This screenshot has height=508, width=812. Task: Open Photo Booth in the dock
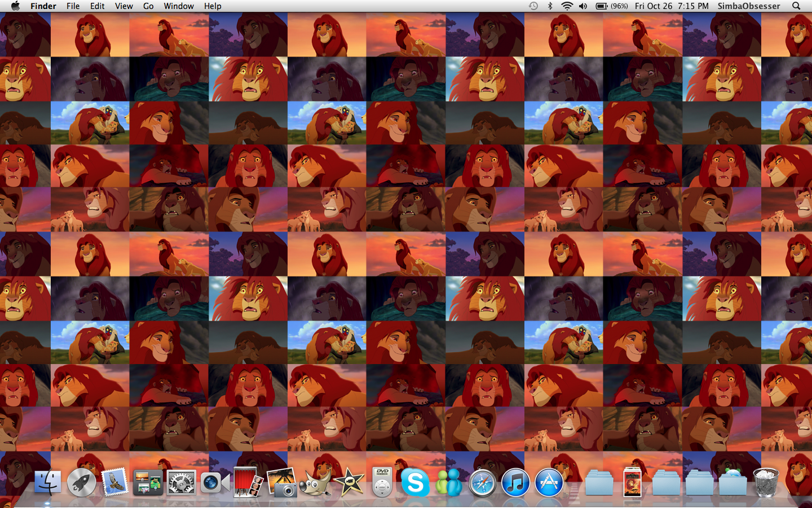(247, 483)
